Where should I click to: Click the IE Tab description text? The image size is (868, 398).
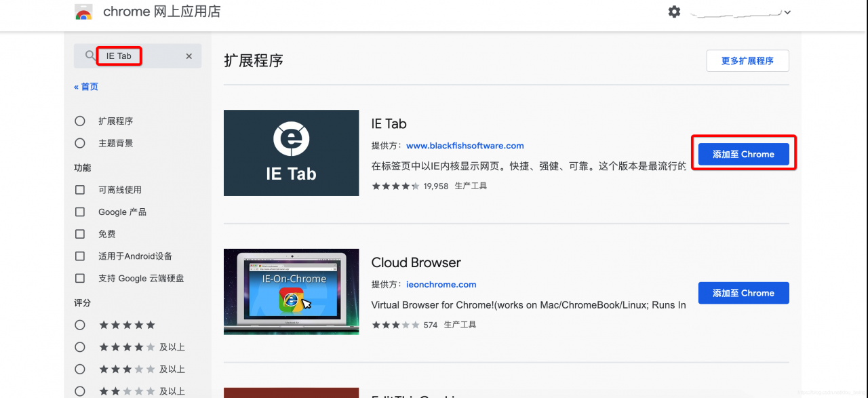click(x=529, y=166)
